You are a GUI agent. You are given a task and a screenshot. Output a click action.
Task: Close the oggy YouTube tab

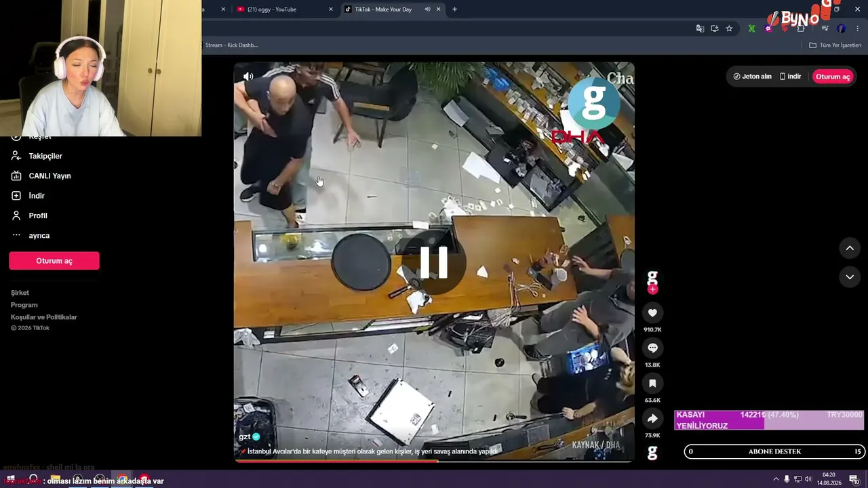click(x=331, y=9)
